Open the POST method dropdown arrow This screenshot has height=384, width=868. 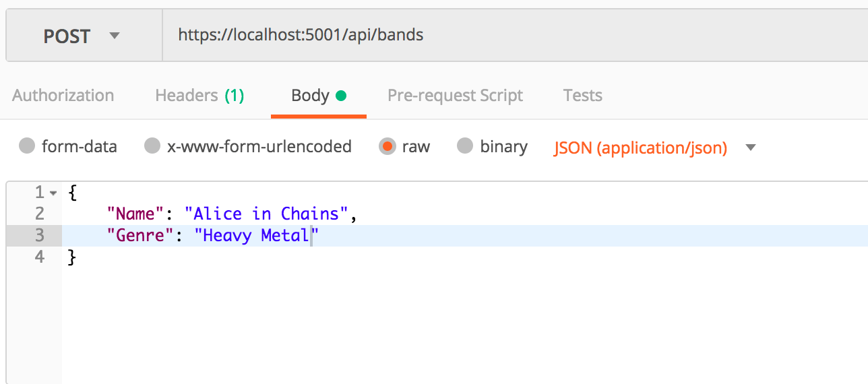[115, 36]
